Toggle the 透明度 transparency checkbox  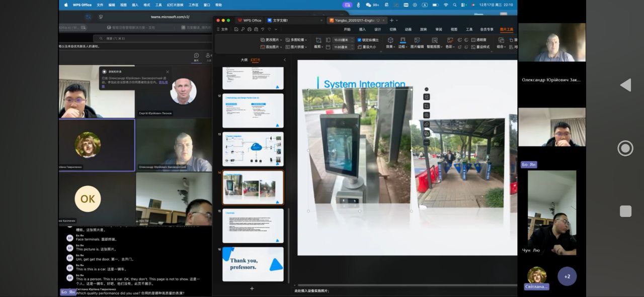pos(474,40)
